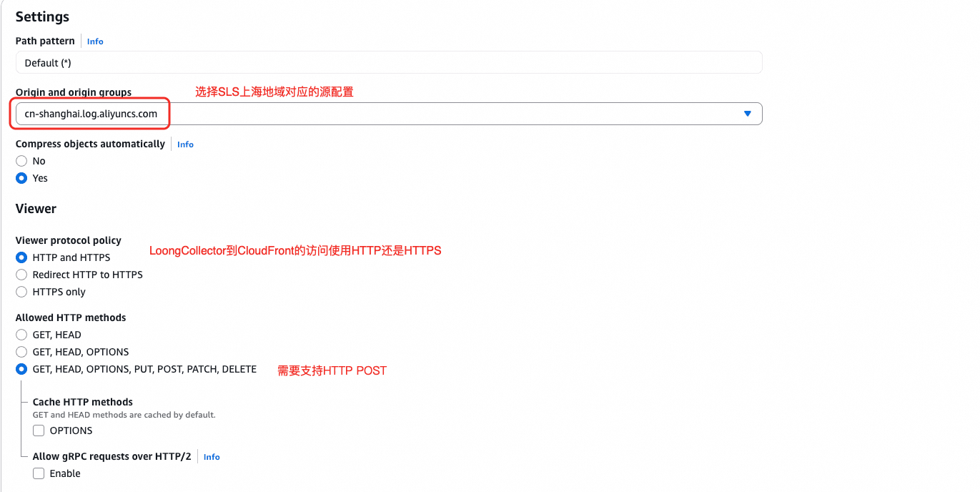
Task: Click the Path pattern Info link
Action: coord(95,41)
